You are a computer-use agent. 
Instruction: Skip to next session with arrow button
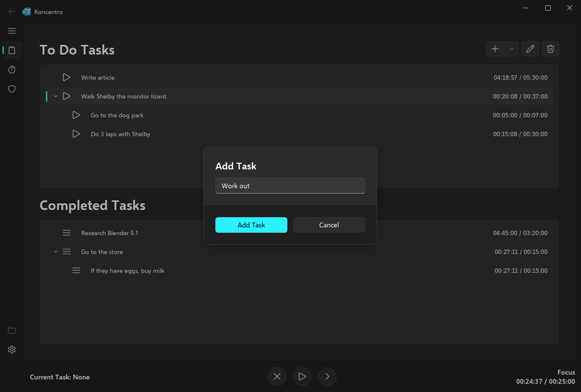point(327,377)
